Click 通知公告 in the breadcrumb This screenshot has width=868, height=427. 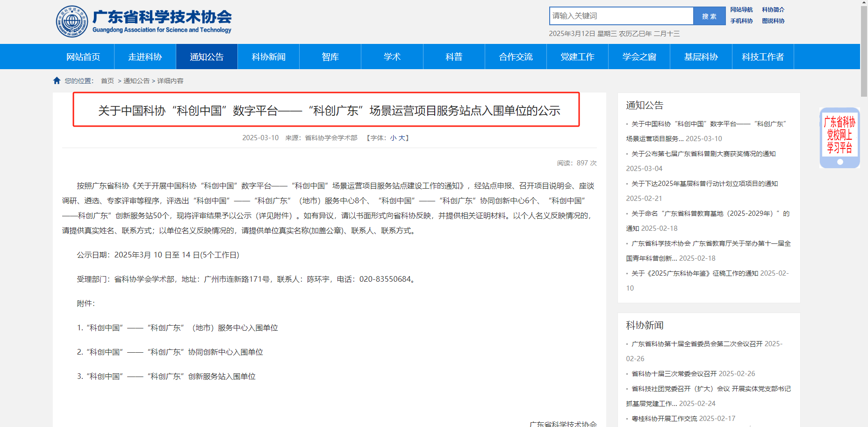pos(136,81)
